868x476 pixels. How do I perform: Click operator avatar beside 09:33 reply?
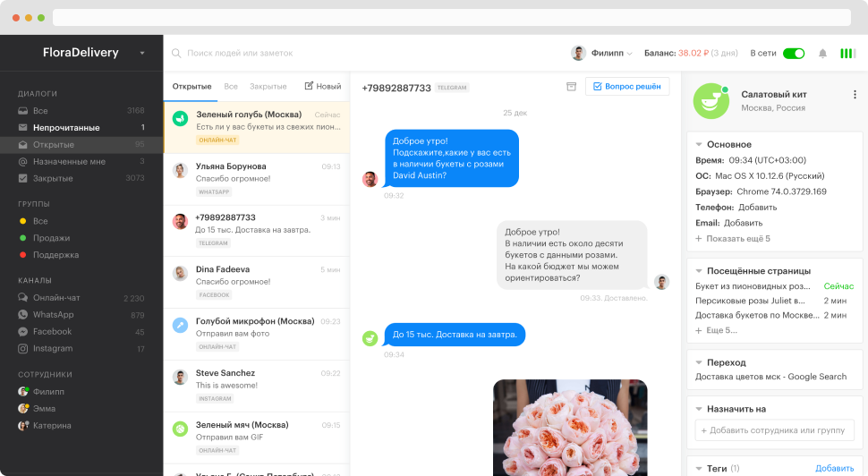pos(661,282)
